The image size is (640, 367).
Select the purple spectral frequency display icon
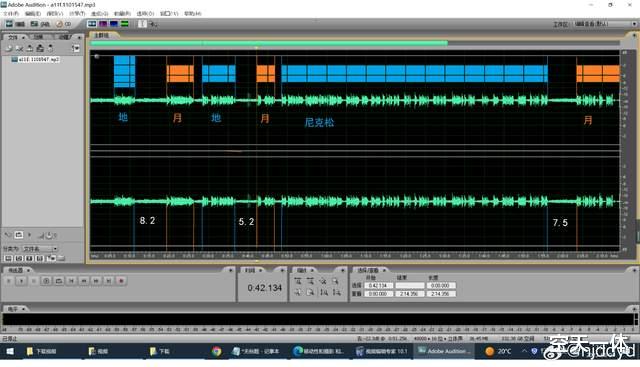coord(103,24)
